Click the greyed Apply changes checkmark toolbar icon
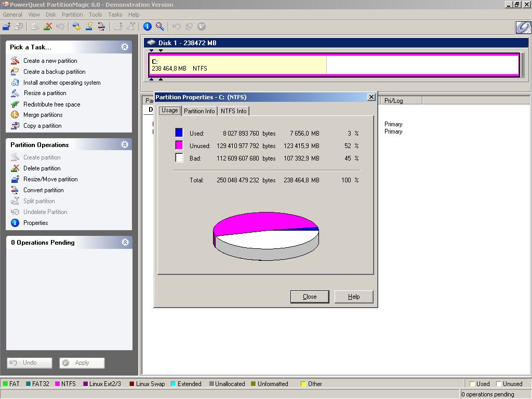 (202, 26)
